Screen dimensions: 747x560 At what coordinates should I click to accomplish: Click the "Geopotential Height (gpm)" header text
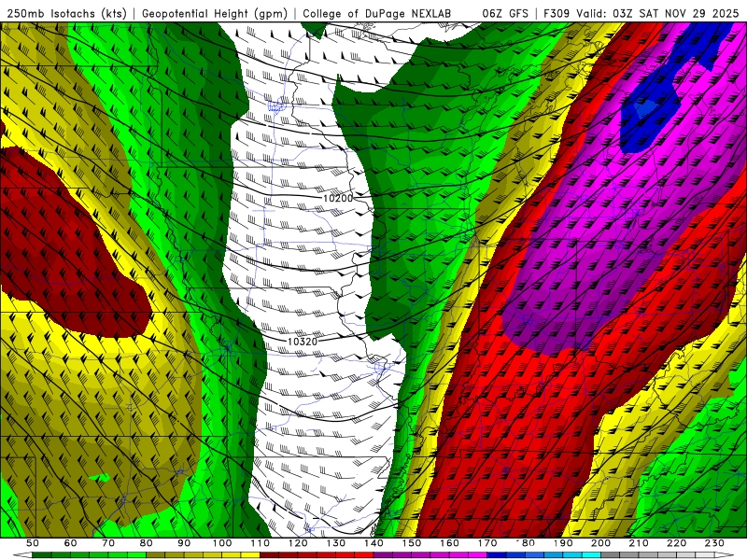coord(215,13)
